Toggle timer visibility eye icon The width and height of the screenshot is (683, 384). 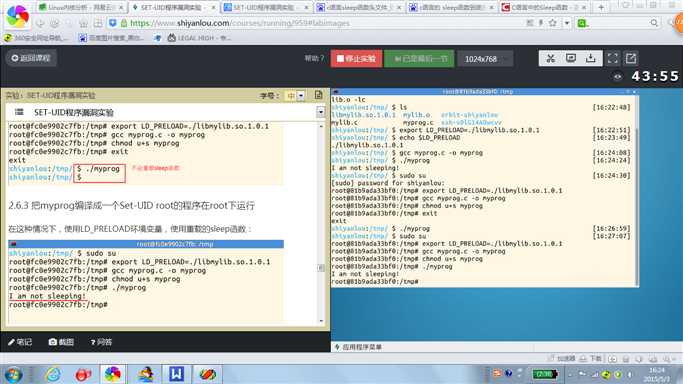click(x=618, y=77)
